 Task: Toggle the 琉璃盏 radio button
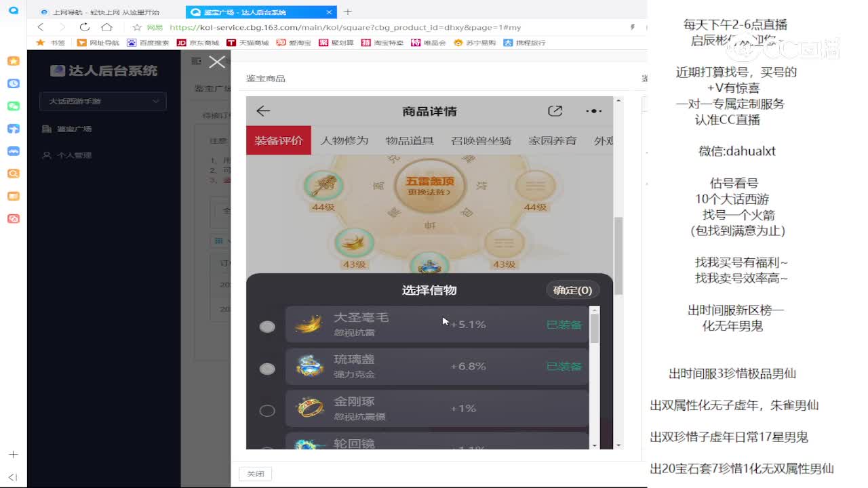click(267, 368)
